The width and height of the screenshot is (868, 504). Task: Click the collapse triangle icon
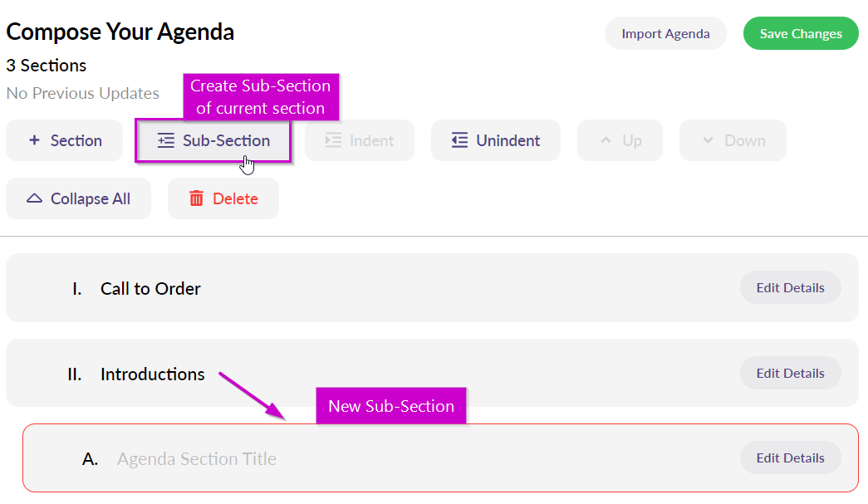[35, 198]
